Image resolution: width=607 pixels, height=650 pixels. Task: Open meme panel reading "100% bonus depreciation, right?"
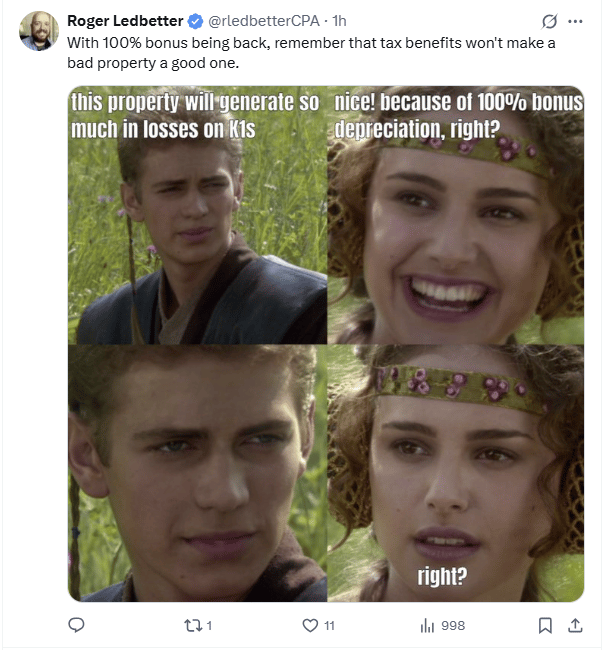(x=456, y=215)
